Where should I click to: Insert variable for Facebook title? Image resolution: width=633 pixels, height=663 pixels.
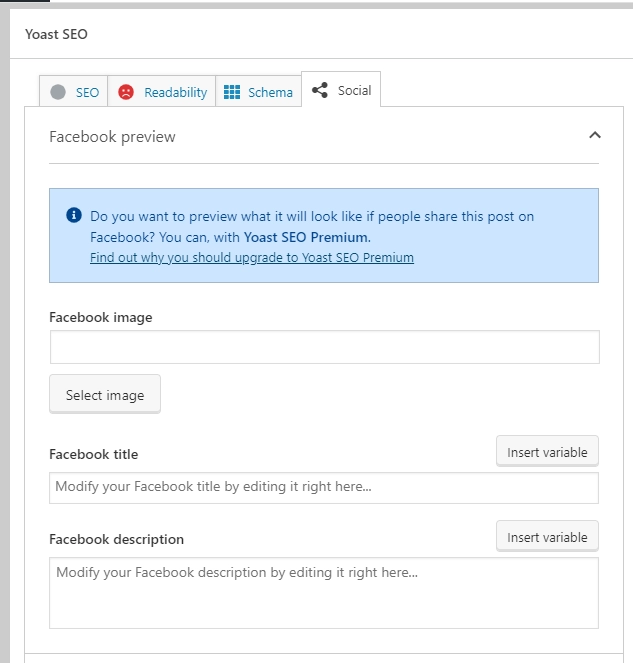click(547, 452)
